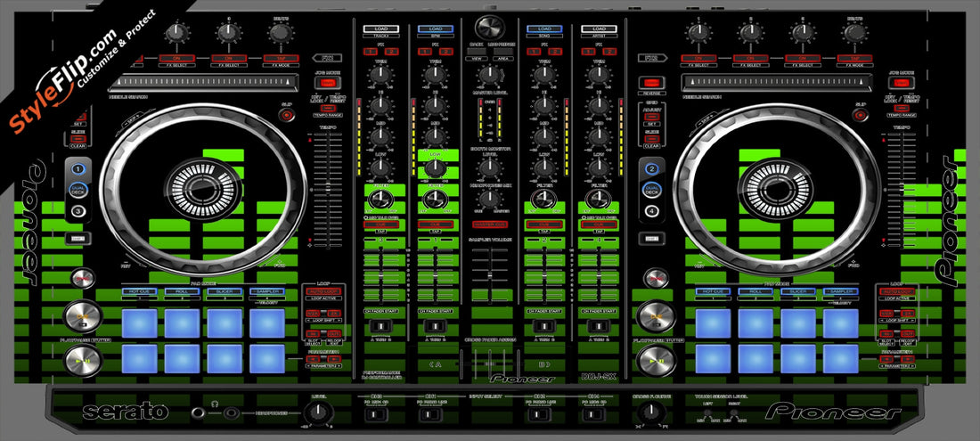Tap right deck AUTO LOOP button
This screenshot has width=980, height=441.
(x=897, y=291)
